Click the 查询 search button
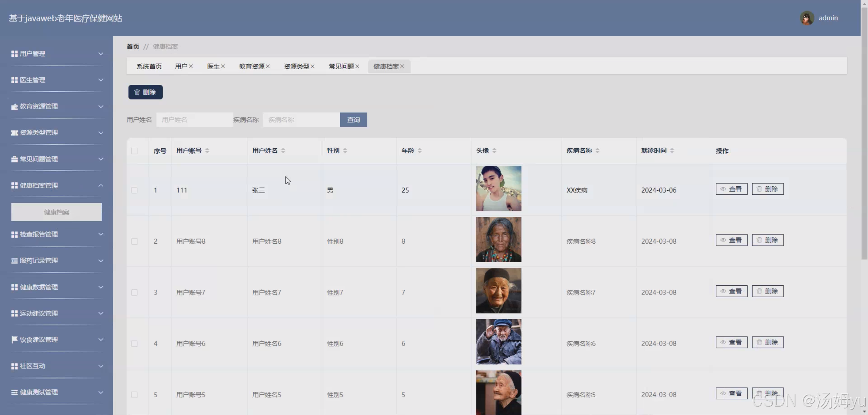The width and height of the screenshot is (868, 415). coord(353,120)
